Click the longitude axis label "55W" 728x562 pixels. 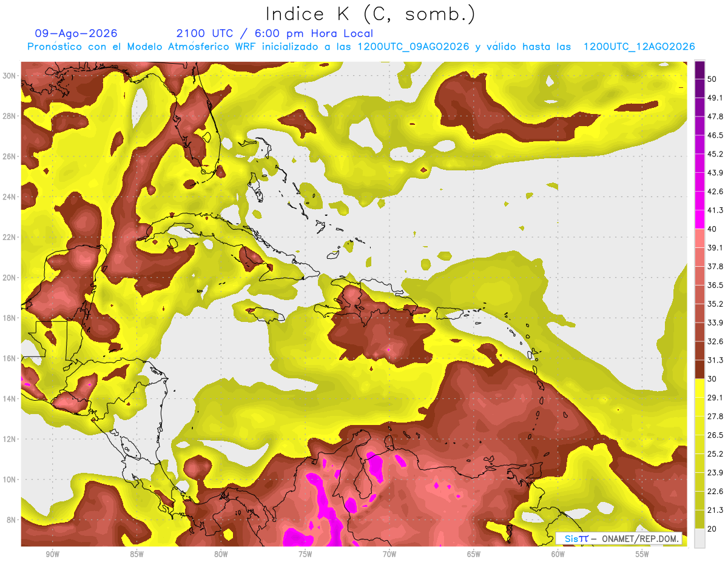click(642, 554)
